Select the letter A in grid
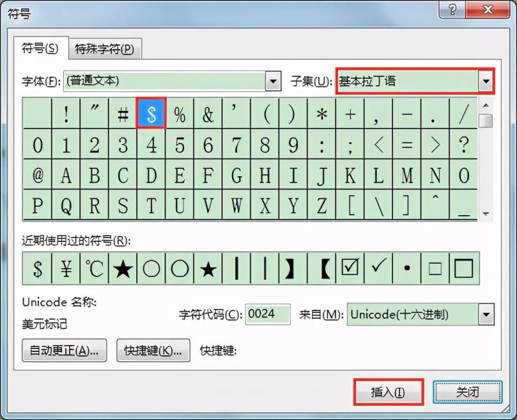 pyautogui.click(x=66, y=174)
